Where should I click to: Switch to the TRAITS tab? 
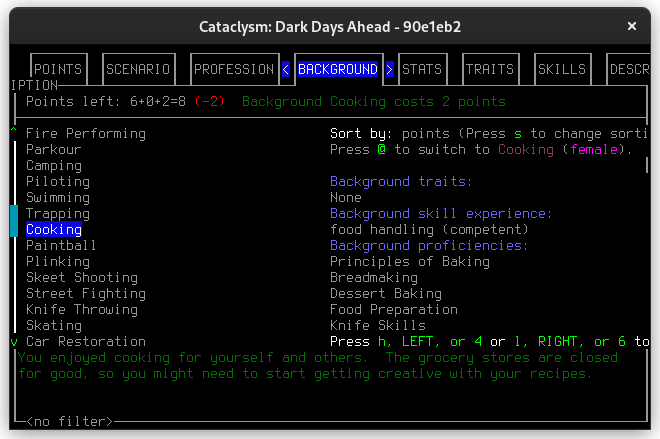tap(490, 69)
